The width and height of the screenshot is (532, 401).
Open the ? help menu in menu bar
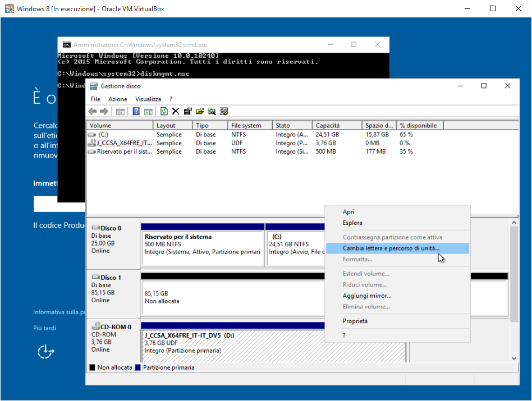click(171, 99)
